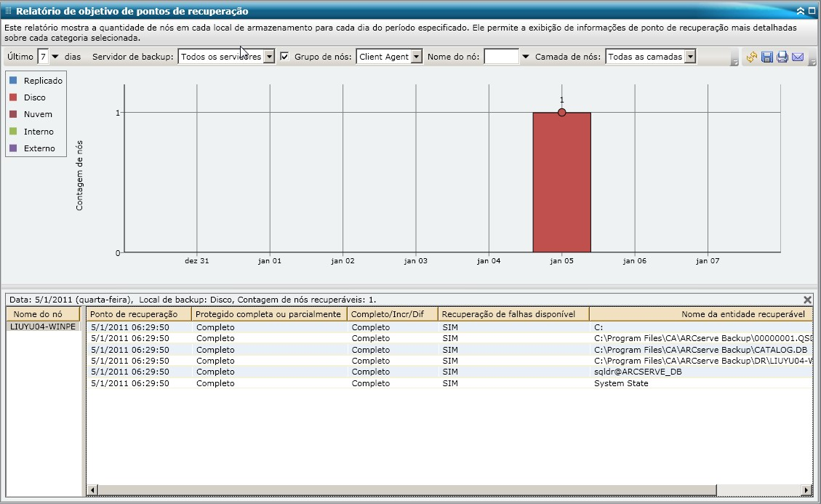Refresh the report data
The height and width of the screenshot is (504, 821).
coord(752,57)
